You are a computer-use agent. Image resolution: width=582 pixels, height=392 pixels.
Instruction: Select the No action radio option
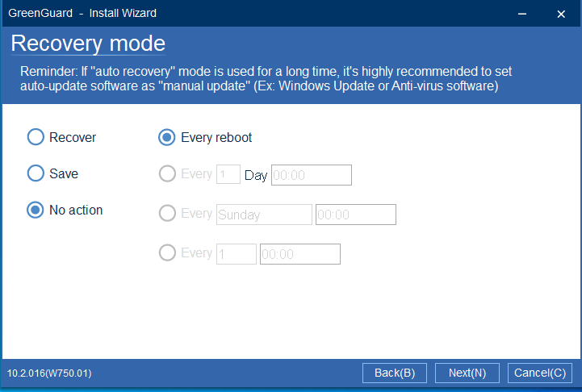click(x=36, y=211)
